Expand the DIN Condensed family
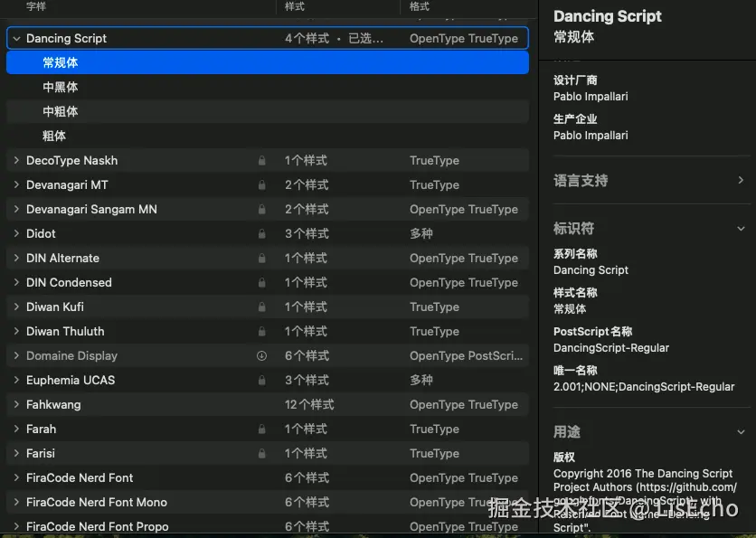 pyautogui.click(x=16, y=282)
